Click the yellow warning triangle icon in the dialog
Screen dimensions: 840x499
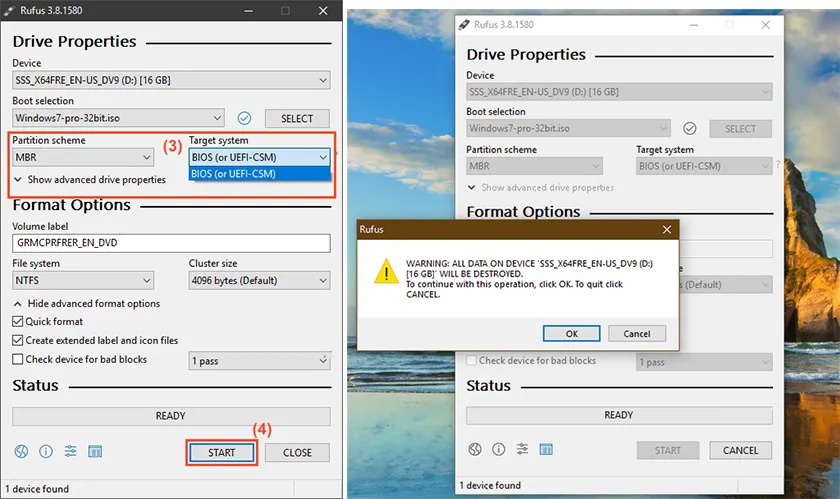point(384,272)
